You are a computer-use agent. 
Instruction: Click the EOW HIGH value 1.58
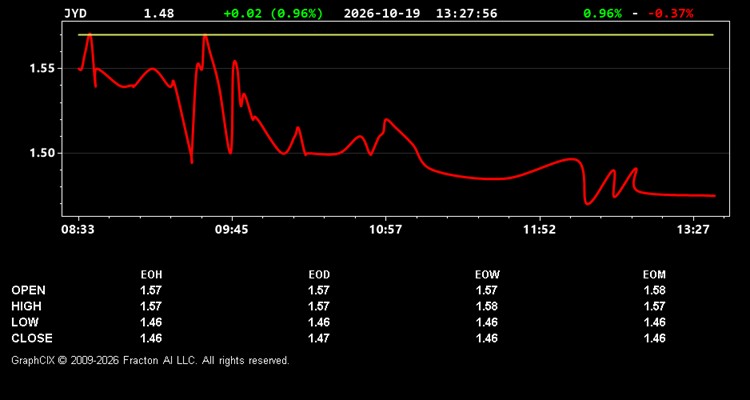(487, 306)
